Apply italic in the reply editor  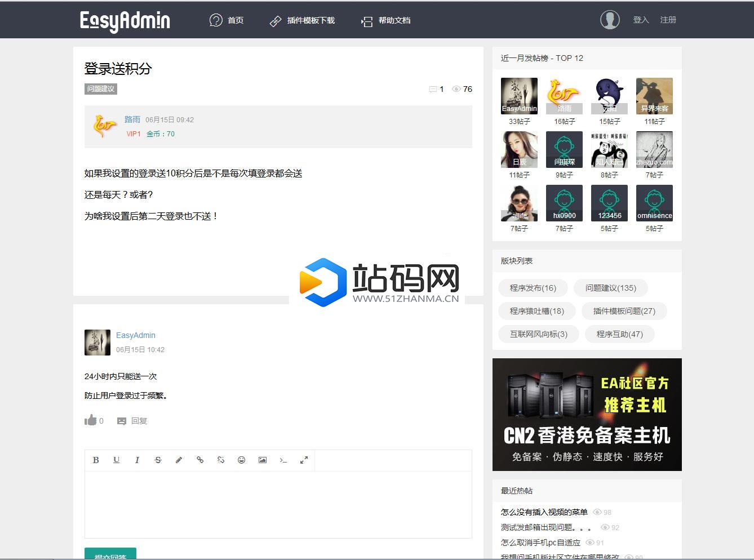tap(137, 460)
